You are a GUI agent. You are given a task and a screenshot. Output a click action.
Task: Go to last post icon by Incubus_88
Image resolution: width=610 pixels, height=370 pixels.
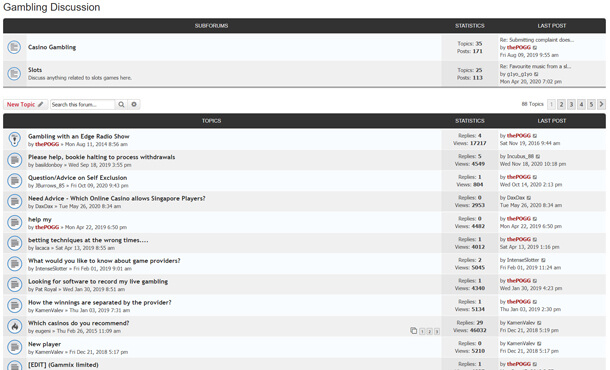click(x=538, y=156)
